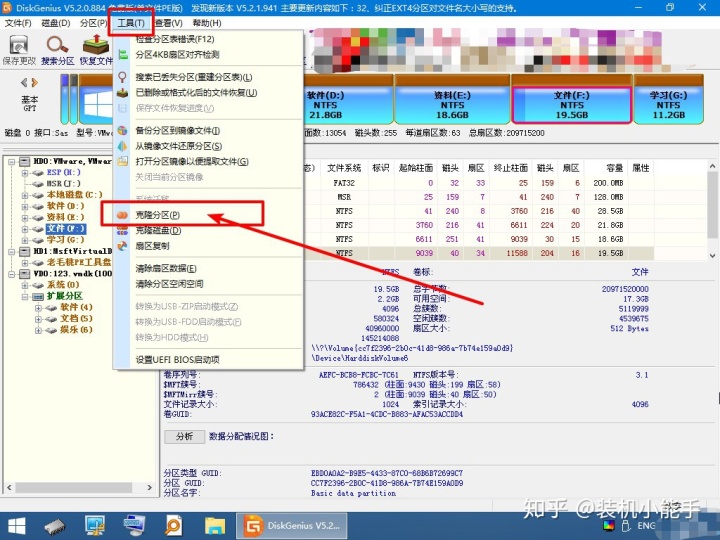This screenshot has height=540, width=720.
Task: Choose 设置UEFI BIOS启动项 menu entry
Action: pos(177,360)
